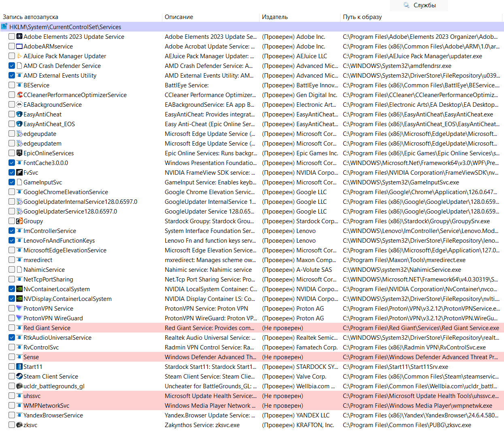Select the uhssvc entry name
Viewport: 504px width, 432px height.
click(x=32, y=396)
